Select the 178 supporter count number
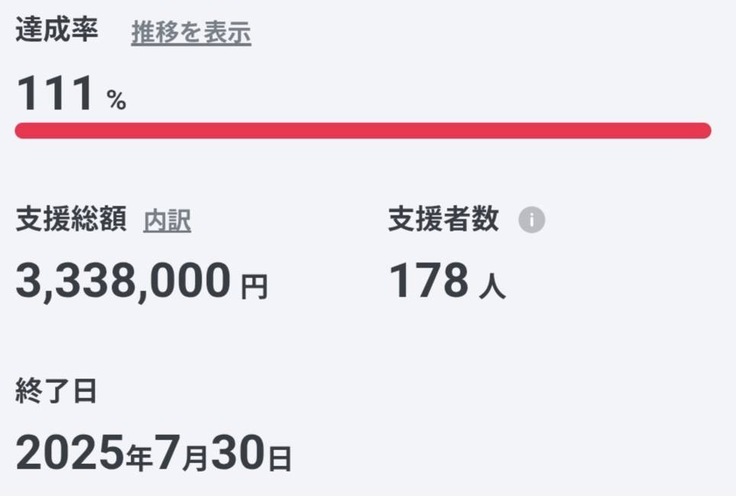Viewport: 736px width, 496px height. [x=428, y=282]
